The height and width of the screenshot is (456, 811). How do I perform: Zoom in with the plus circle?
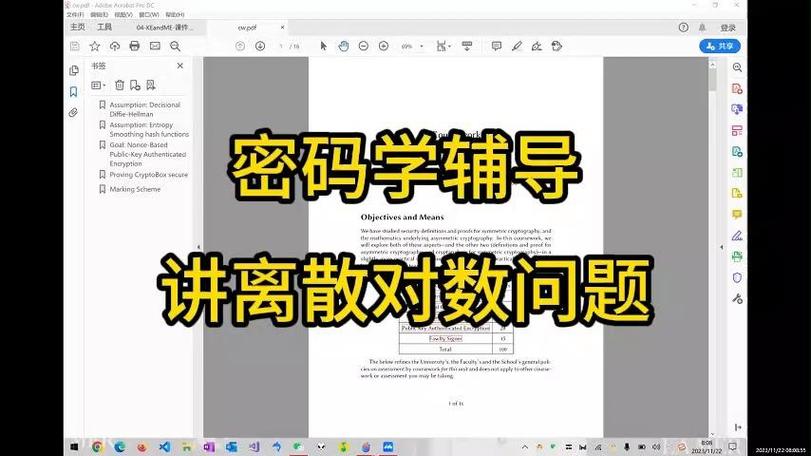(383, 46)
